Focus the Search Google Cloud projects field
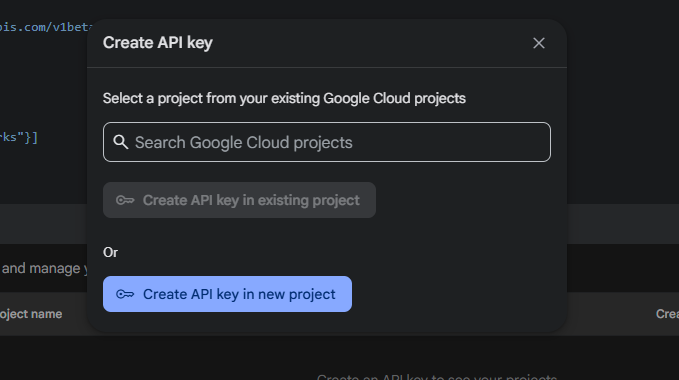 coord(327,142)
